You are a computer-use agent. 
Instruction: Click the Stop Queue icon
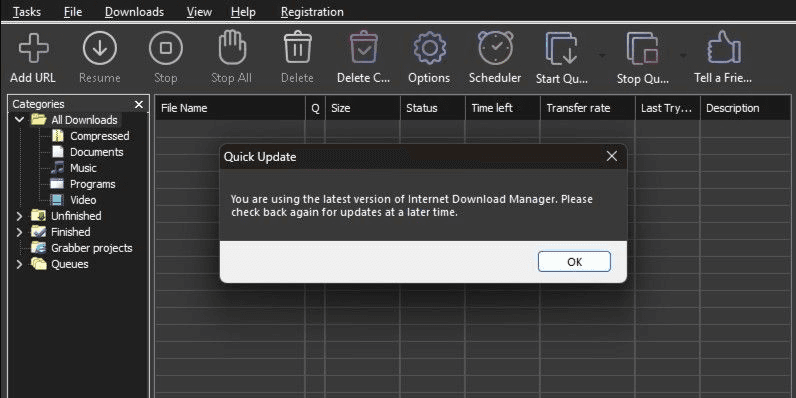[x=643, y=49]
